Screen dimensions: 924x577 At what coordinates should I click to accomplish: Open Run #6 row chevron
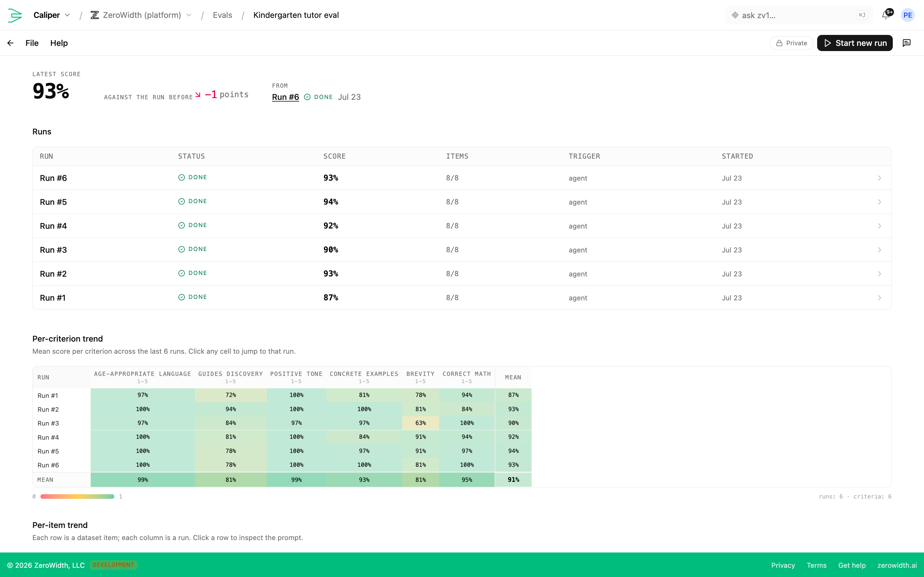pos(879,178)
